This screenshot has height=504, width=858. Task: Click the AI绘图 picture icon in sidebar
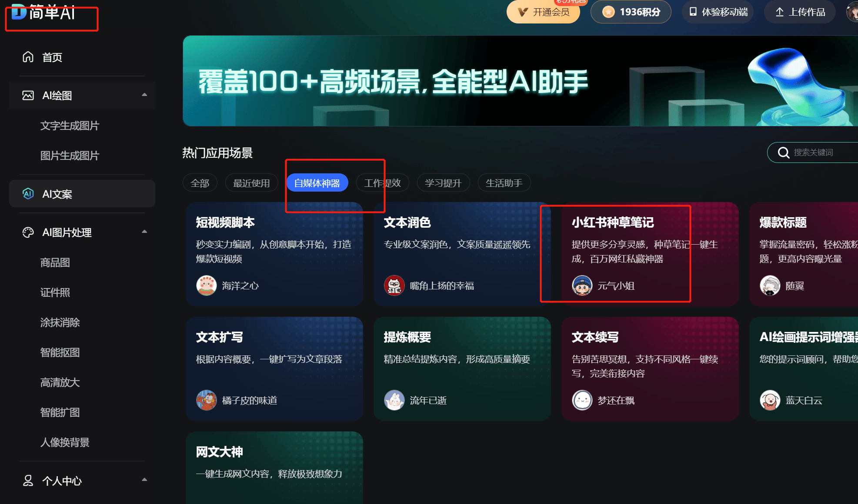(x=28, y=95)
